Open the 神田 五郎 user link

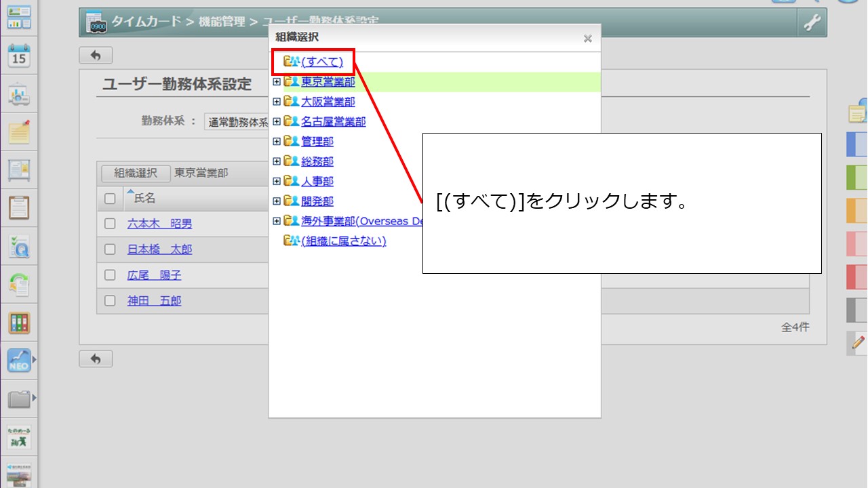pyautogui.click(x=154, y=301)
